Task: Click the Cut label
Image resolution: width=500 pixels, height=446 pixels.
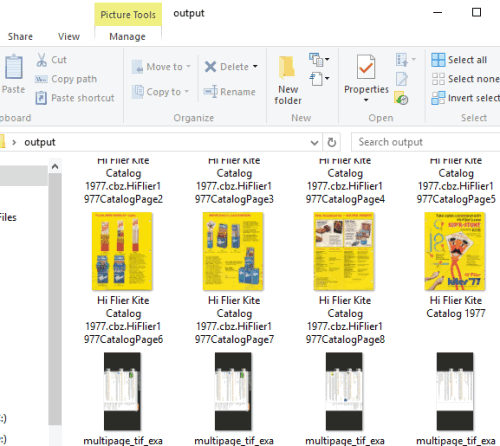Action: [59, 60]
